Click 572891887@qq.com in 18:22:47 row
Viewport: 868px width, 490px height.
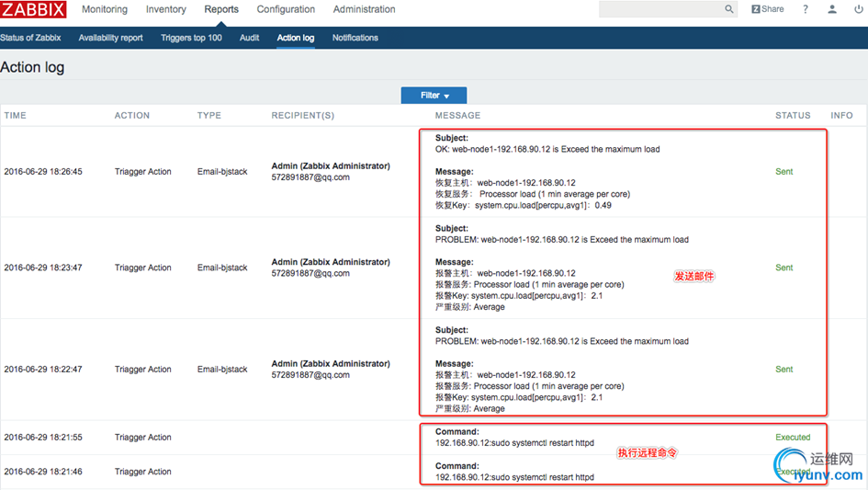coord(310,375)
